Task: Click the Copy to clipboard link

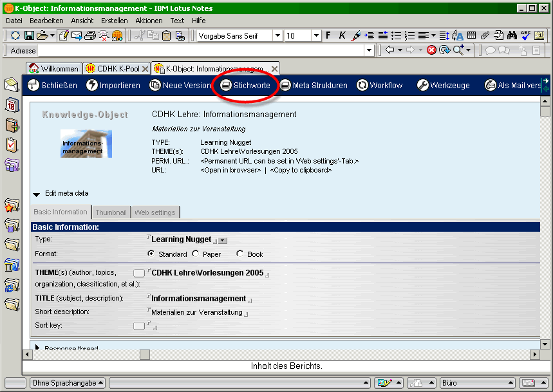Action: pos(301,170)
